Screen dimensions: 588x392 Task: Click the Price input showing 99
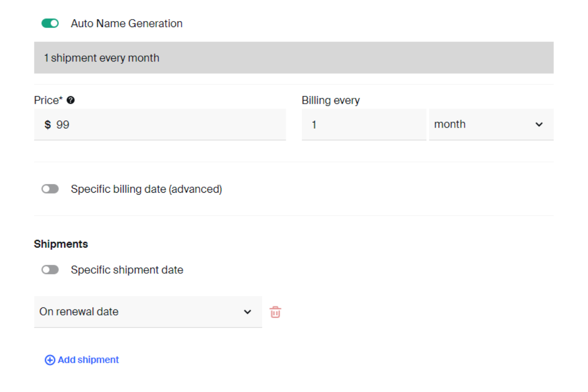point(159,125)
